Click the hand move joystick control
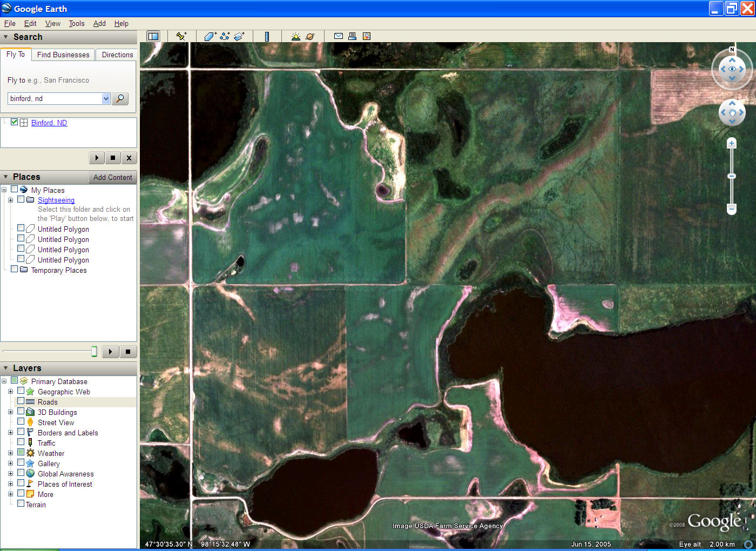The width and height of the screenshot is (756, 551). click(732, 112)
